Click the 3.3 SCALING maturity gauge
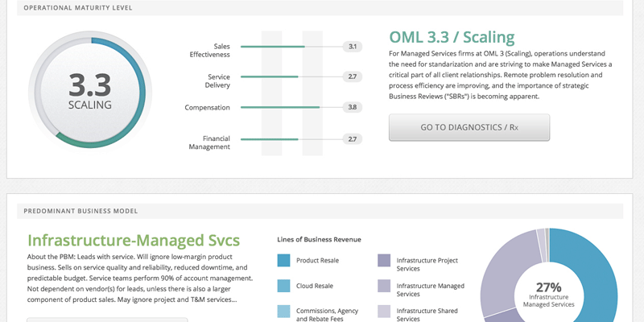The image size is (644, 322). click(90, 89)
